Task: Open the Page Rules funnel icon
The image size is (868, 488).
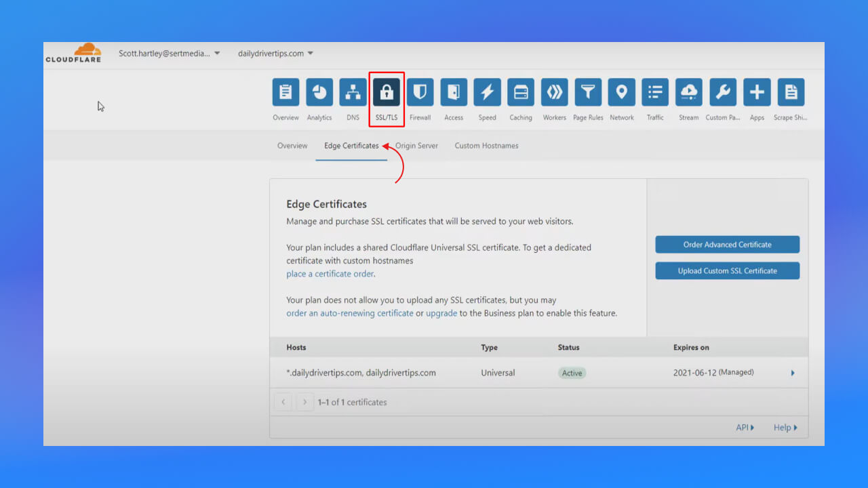Action: pos(588,92)
